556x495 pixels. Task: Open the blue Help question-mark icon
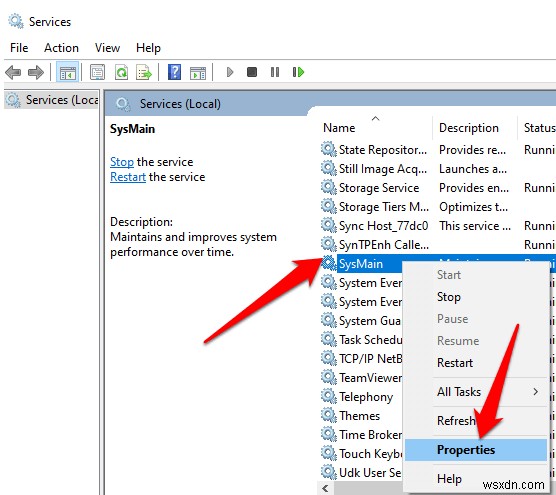pyautogui.click(x=174, y=72)
